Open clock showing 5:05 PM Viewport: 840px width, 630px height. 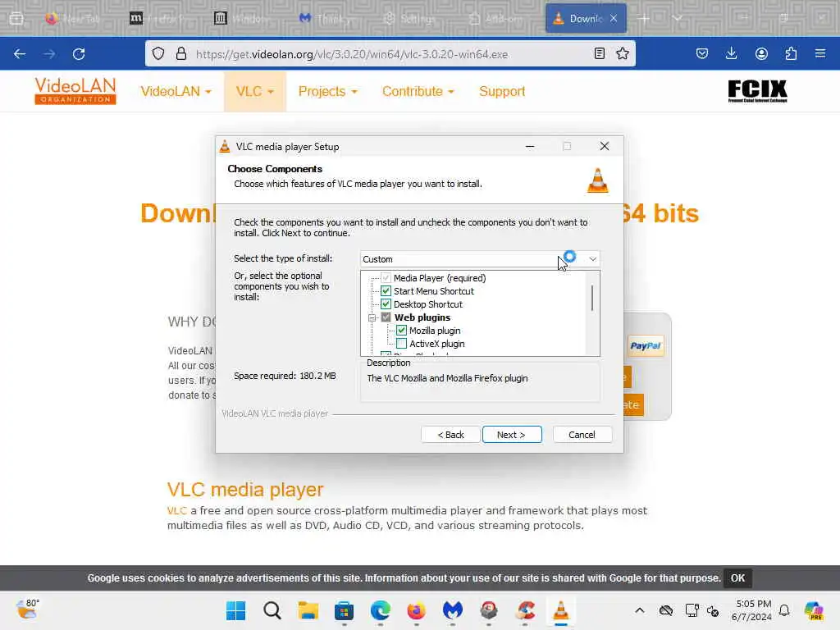(x=751, y=610)
